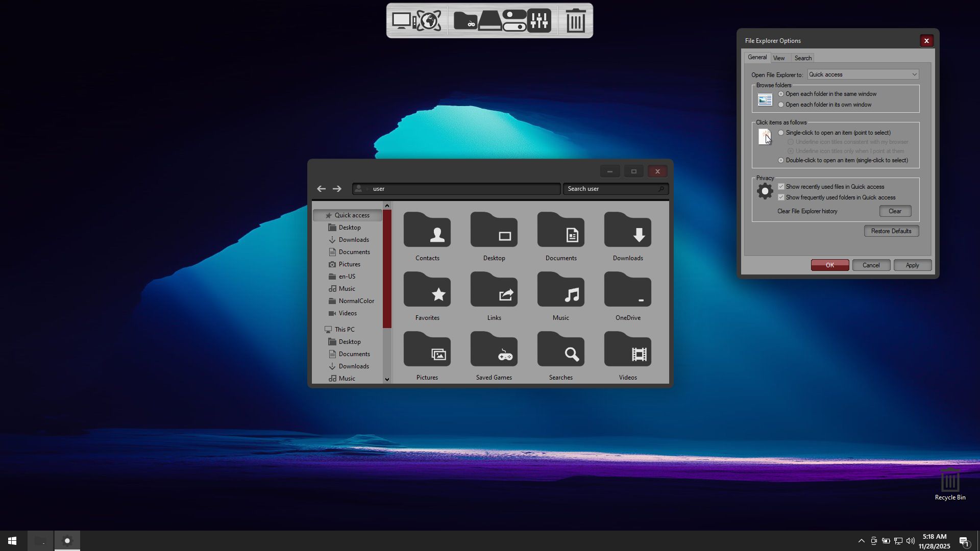980x551 pixels.
Task: Show hidden system tray icons chevron
Action: click(x=861, y=541)
